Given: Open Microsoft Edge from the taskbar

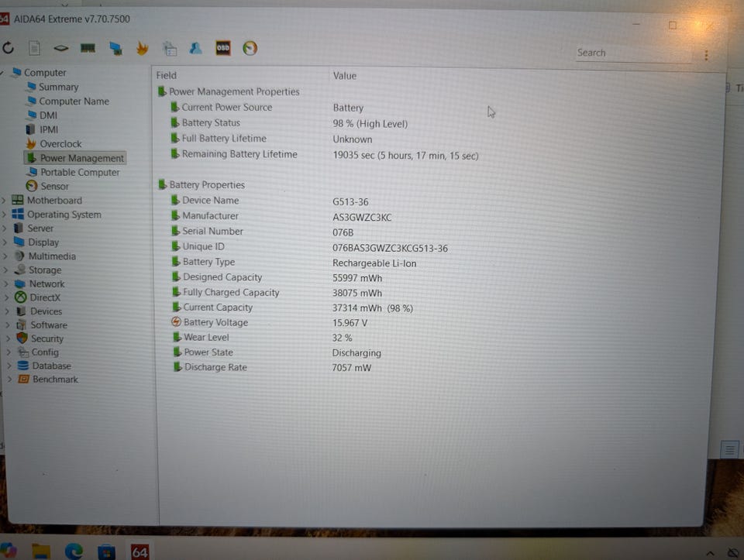Looking at the screenshot, I should (74, 551).
